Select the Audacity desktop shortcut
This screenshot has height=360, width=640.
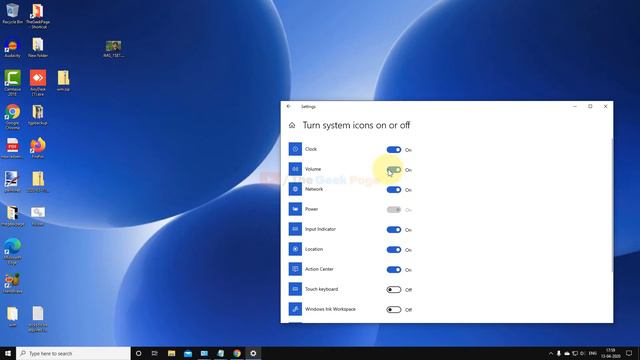pos(12,47)
